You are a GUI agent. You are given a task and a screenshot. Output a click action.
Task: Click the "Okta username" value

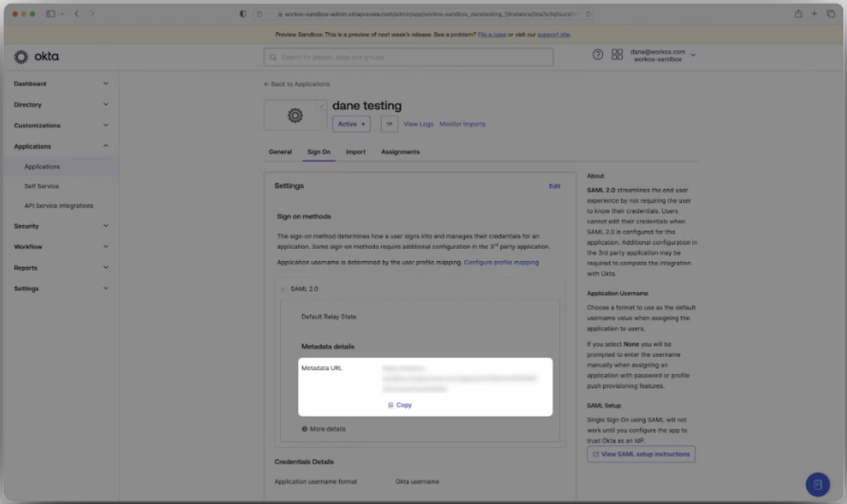point(418,482)
